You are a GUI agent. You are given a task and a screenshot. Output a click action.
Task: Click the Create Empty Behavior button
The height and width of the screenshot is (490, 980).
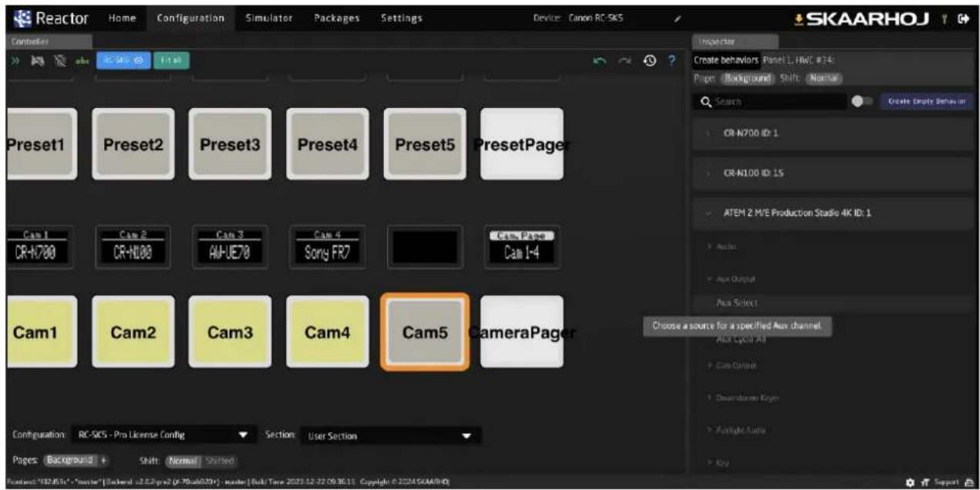(928, 101)
